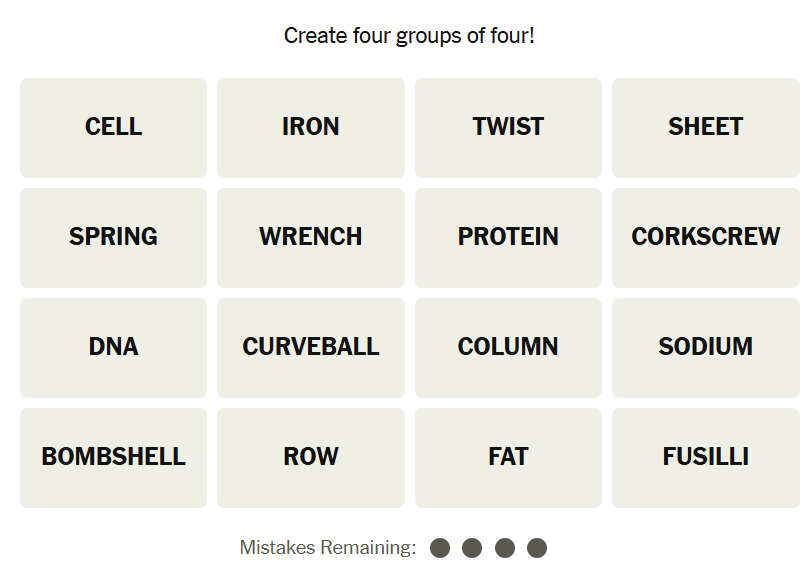Select the PROTEIN tile
The image size is (808, 571).
click(508, 237)
